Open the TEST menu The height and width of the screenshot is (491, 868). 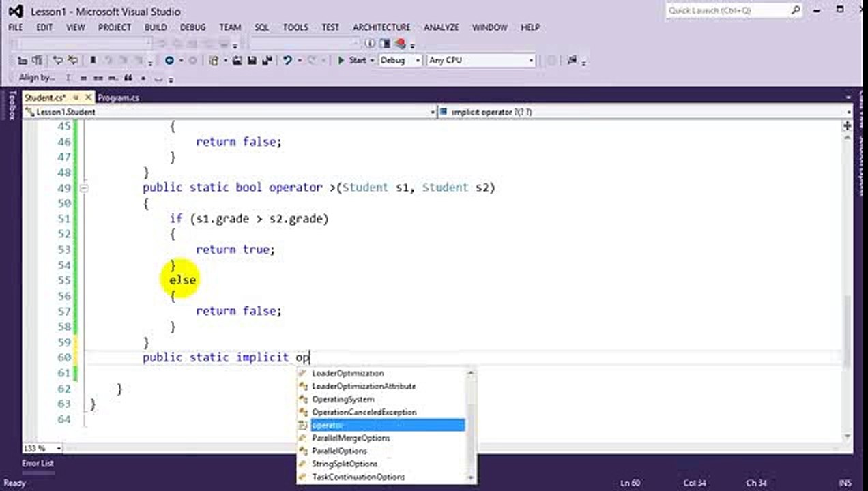[x=330, y=27]
